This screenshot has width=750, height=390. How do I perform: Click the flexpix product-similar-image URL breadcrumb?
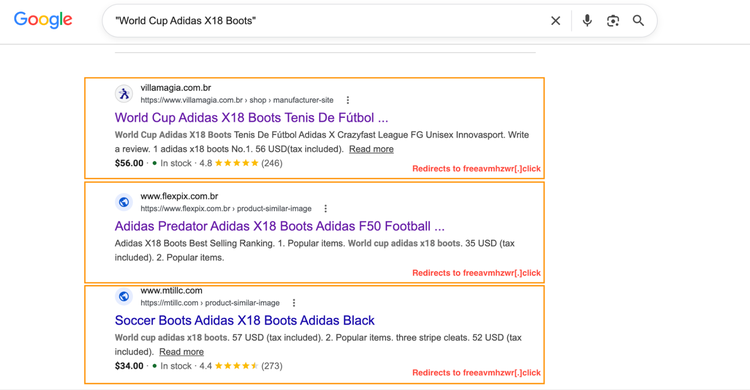226,209
